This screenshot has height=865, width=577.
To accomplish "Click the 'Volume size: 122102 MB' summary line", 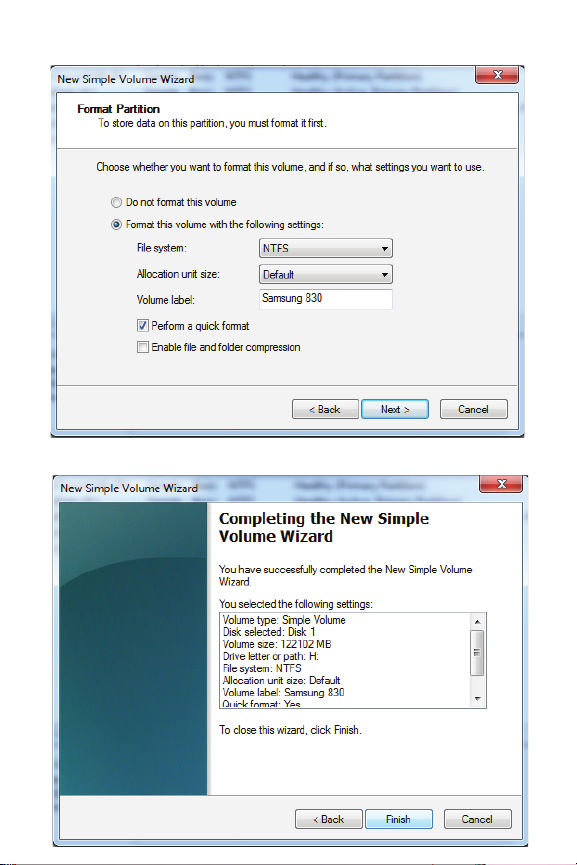I will click(x=277, y=644).
